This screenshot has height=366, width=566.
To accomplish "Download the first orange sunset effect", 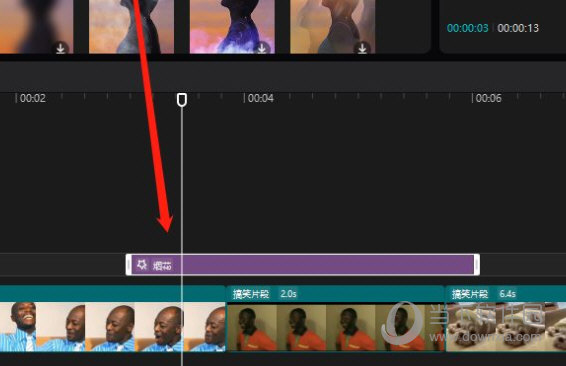I will pos(60,48).
